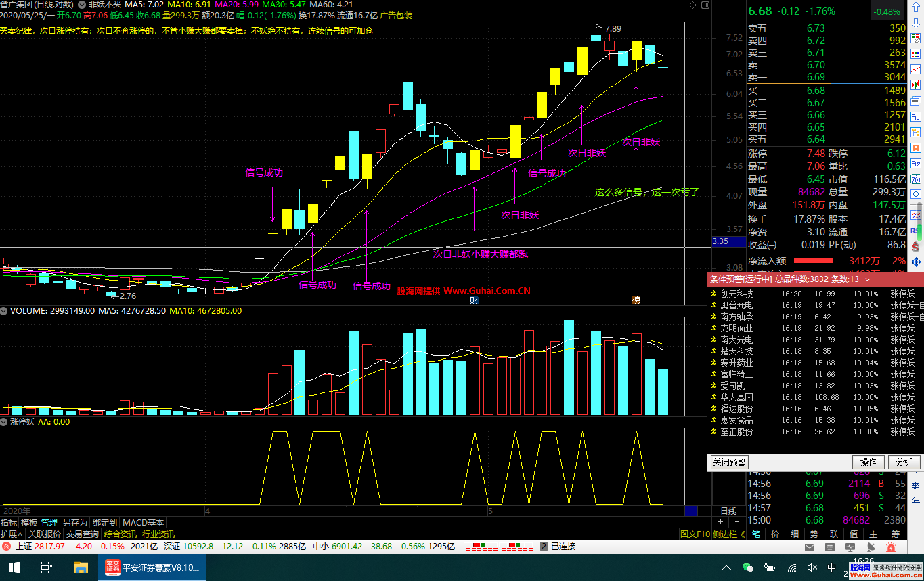Image resolution: width=924 pixels, height=581 pixels.
Task: Switch to candlestick chart icon
Action: point(916,85)
